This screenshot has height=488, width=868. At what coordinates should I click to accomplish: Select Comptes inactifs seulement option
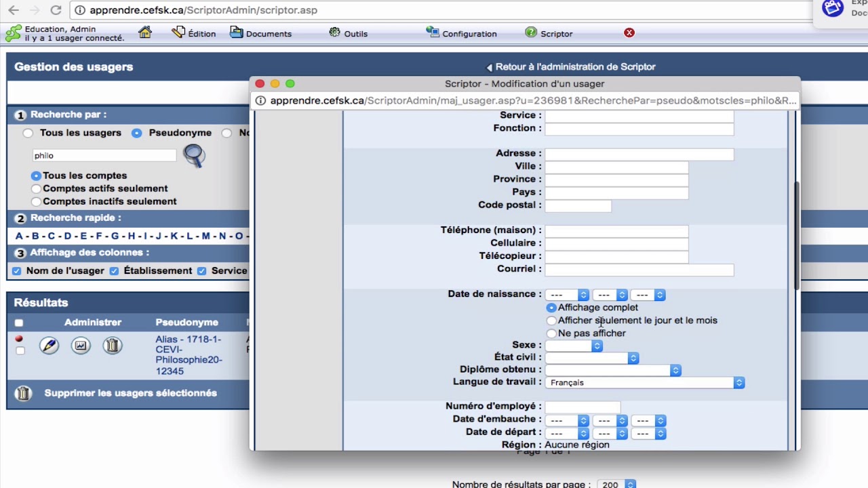[x=36, y=201]
